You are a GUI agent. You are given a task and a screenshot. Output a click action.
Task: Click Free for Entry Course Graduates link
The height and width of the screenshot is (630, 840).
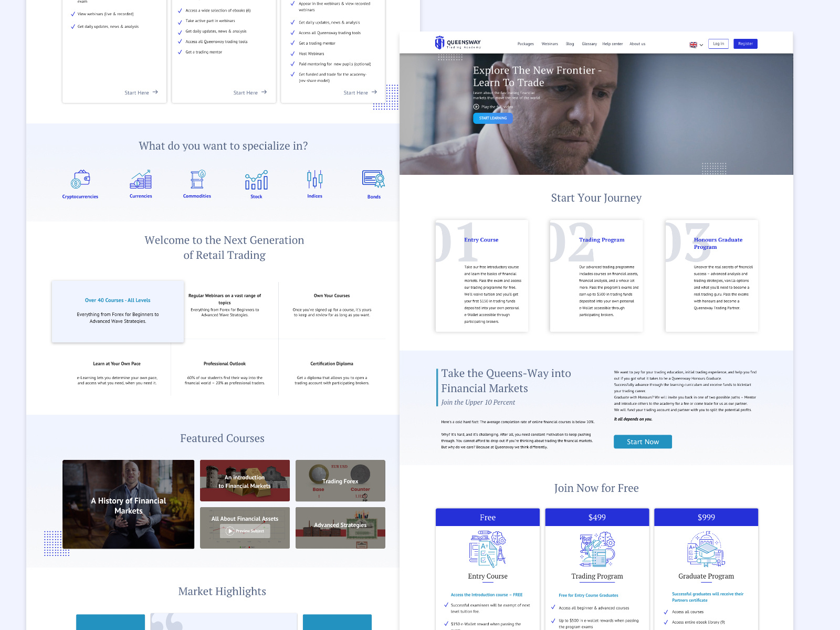pyautogui.click(x=589, y=595)
